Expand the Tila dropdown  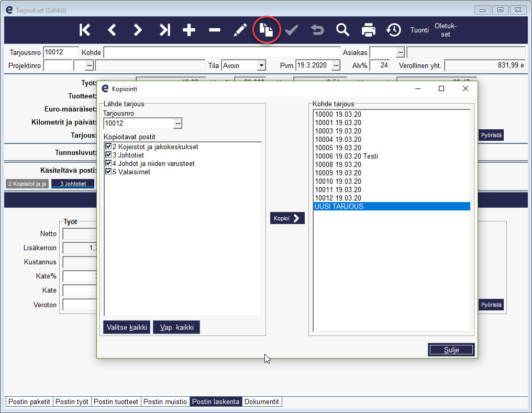pyautogui.click(x=261, y=65)
